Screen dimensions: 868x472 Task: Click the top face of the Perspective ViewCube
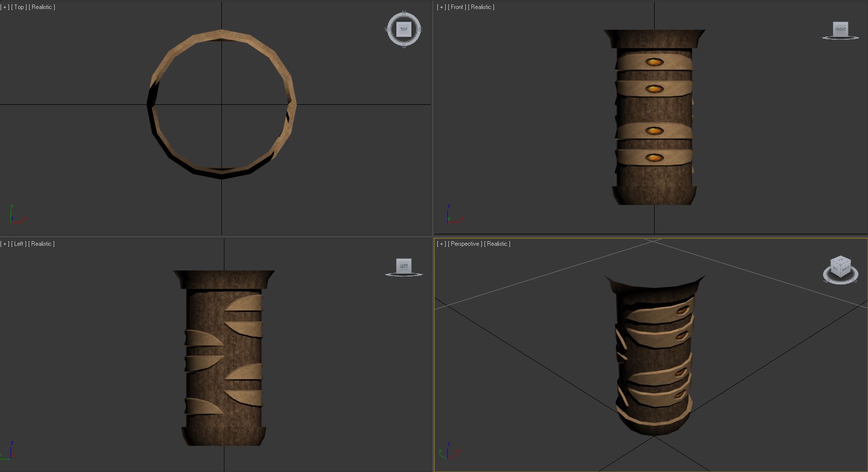click(841, 260)
